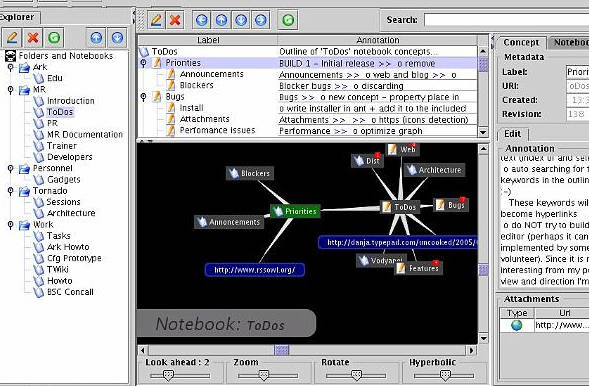
Task: Click the Hyperbolic slider handle
Action: click(x=445, y=375)
